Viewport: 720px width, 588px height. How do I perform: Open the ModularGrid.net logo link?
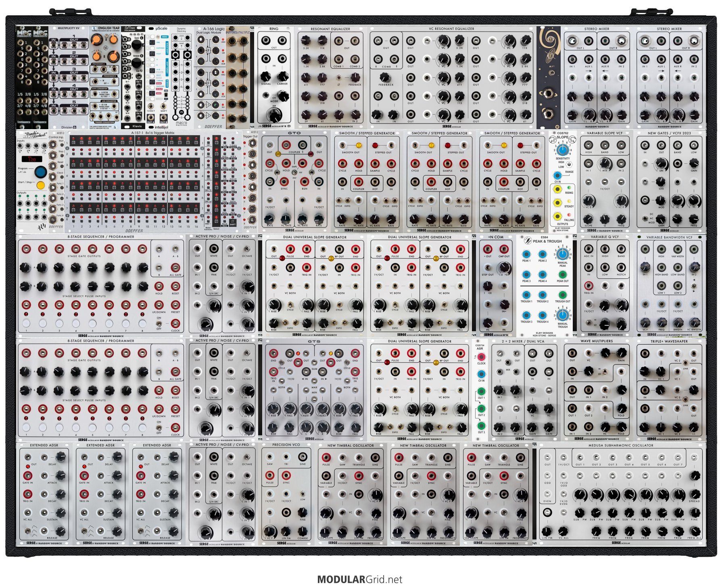tap(359, 580)
